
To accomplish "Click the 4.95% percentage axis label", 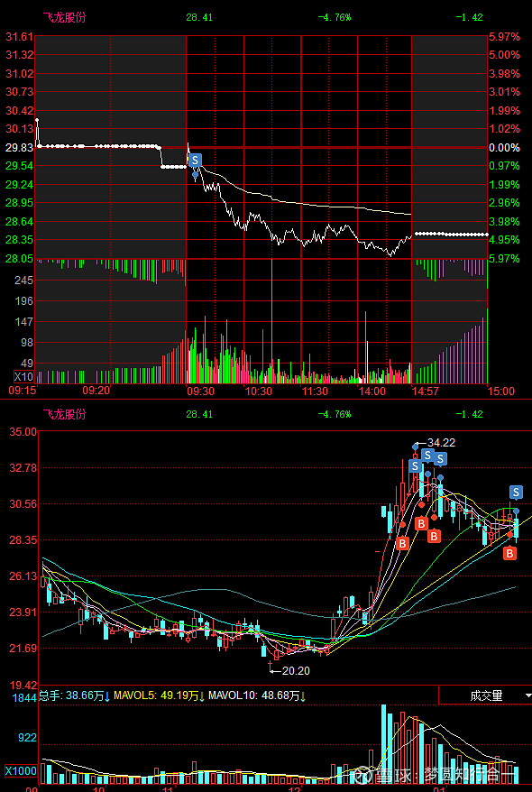I will [504, 239].
